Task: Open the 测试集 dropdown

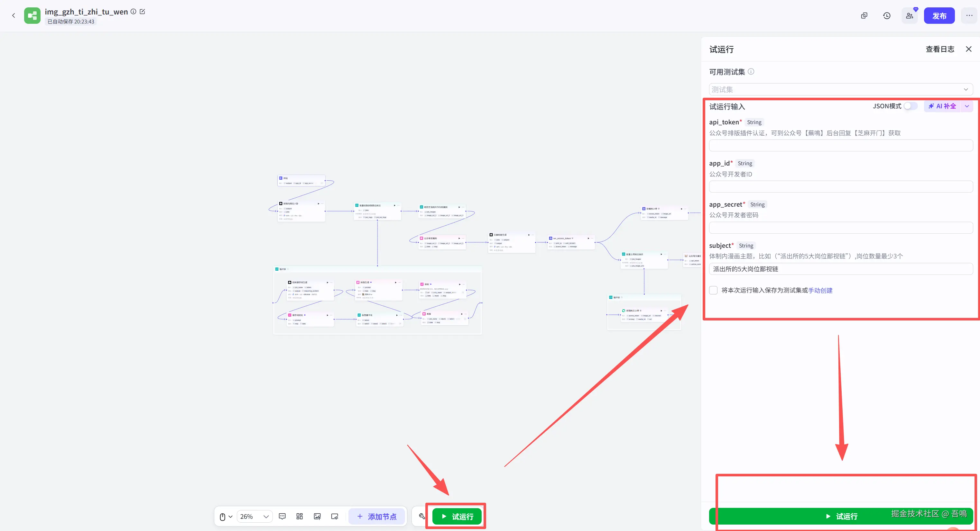Action: click(x=841, y=89)
